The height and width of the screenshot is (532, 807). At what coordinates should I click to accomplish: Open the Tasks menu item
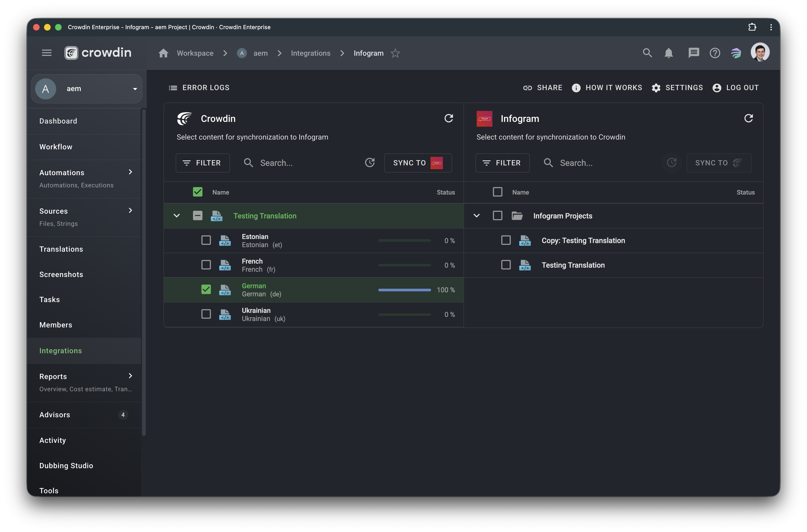tap(84, 300)
